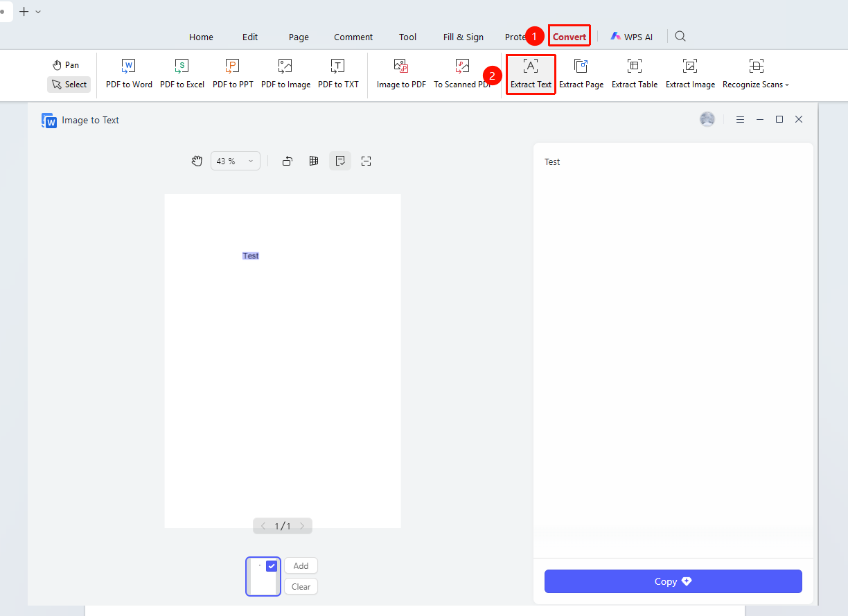Go to the previous page arrow
848x616 pixels.
(263, 526)
